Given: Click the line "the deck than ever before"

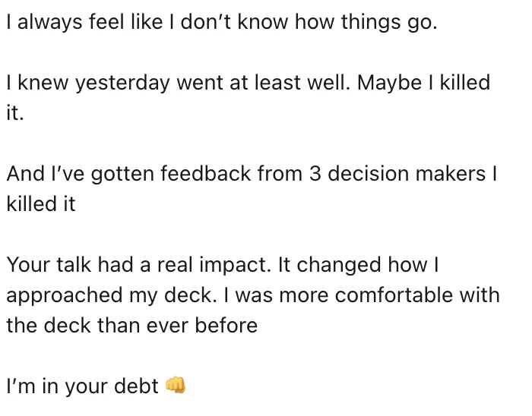Looking at the screenshot, I should 131,325.
